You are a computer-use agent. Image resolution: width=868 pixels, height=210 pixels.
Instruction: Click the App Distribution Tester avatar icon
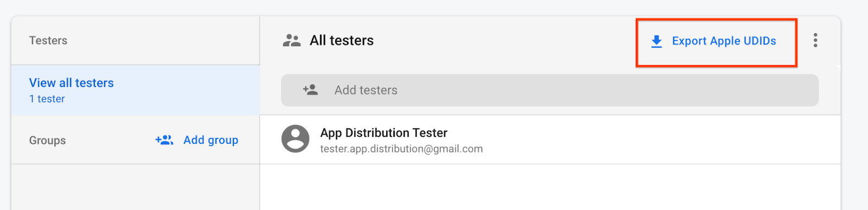[x=296, y=139]
